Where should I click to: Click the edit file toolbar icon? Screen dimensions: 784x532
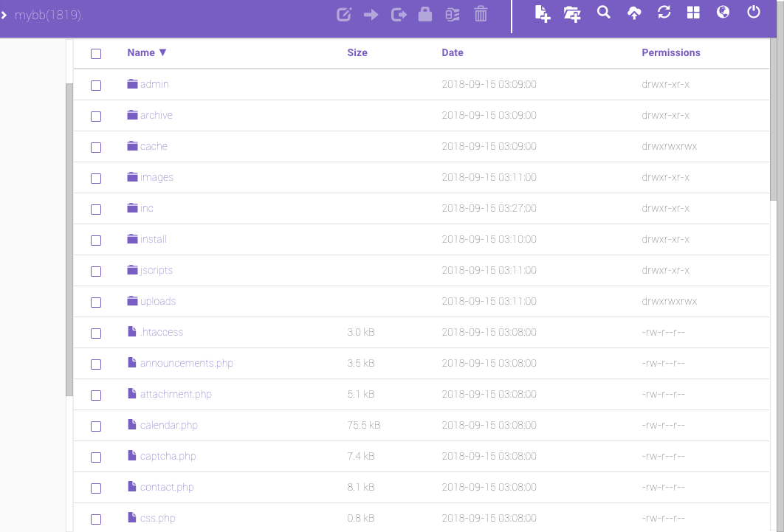(x=344, y=14)
